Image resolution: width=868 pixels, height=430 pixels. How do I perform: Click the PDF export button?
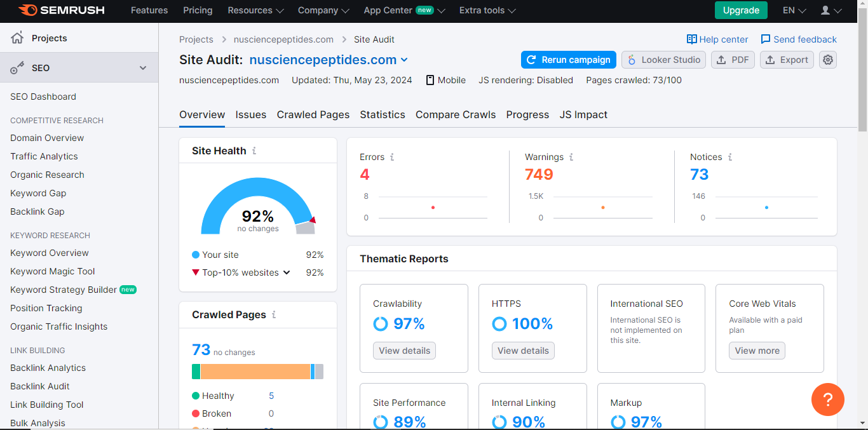point(733,60)
